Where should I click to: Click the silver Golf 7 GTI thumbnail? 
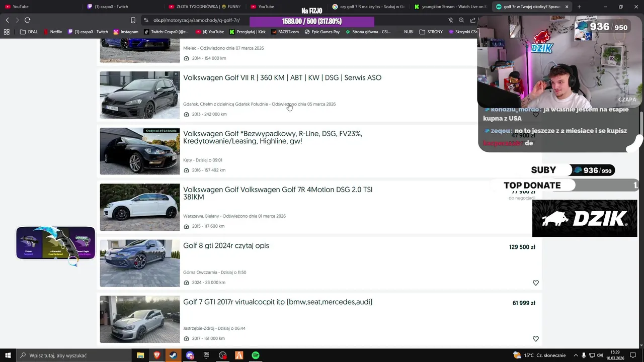(139, 319)
